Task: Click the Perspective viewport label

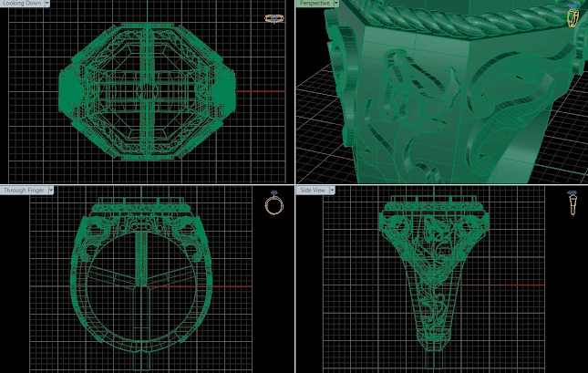Action: pos(315,3)
